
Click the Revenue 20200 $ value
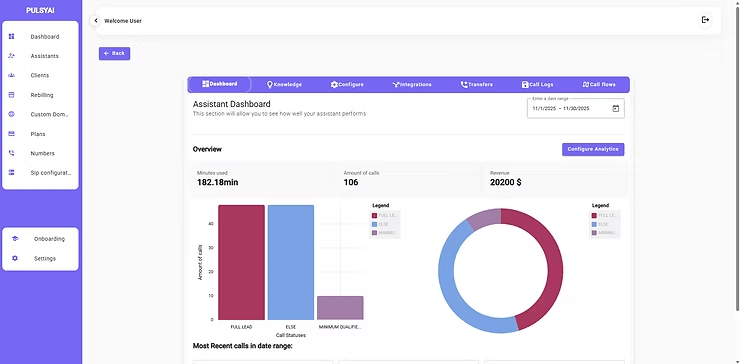pos(505,182)
